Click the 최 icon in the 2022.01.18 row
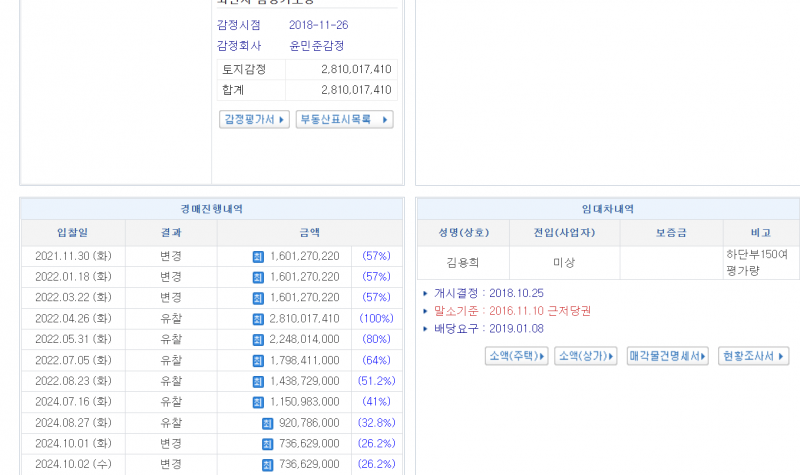The image size is (800, 475). [258, 277]
